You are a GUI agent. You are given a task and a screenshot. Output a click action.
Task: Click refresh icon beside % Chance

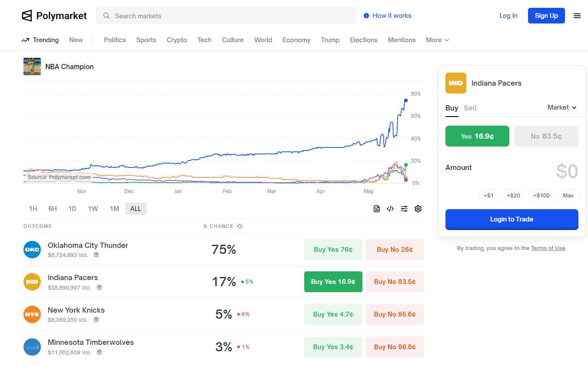[240, 226]
